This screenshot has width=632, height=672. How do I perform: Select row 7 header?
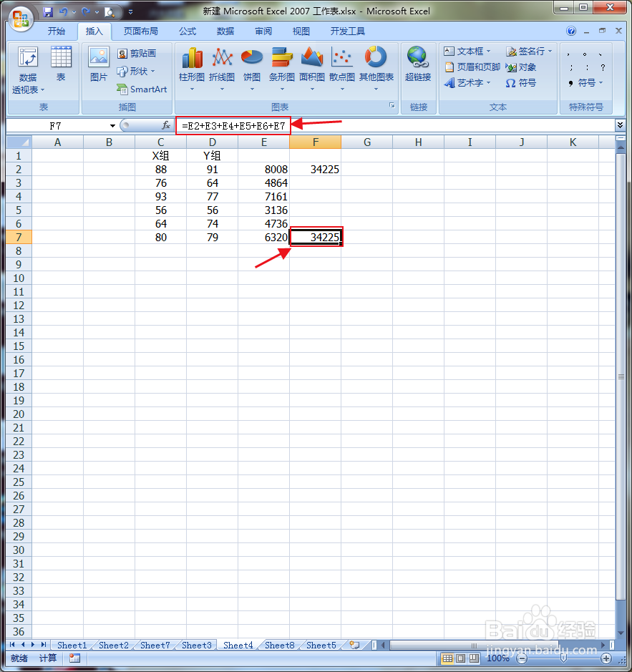click(19, 237)
